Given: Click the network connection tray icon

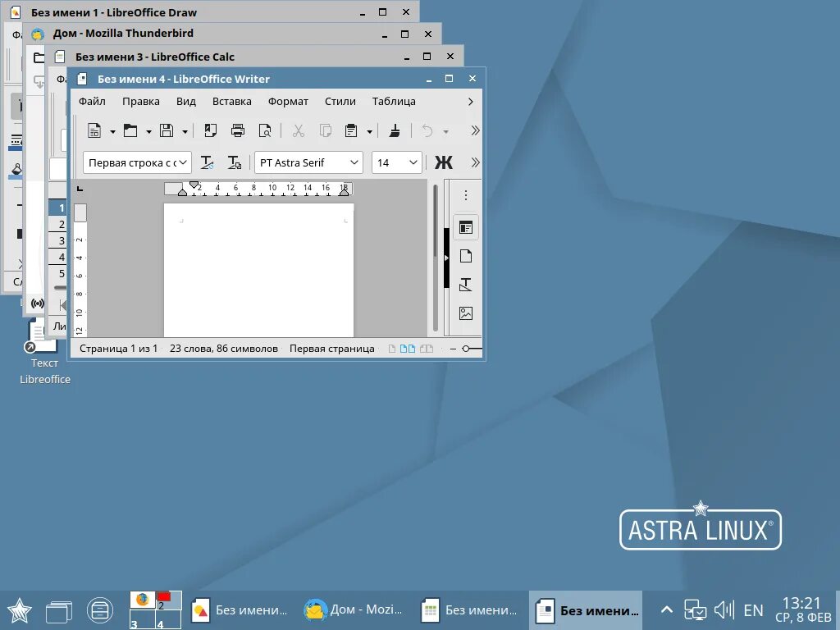Looking at the screenshot, I should 695,610.
